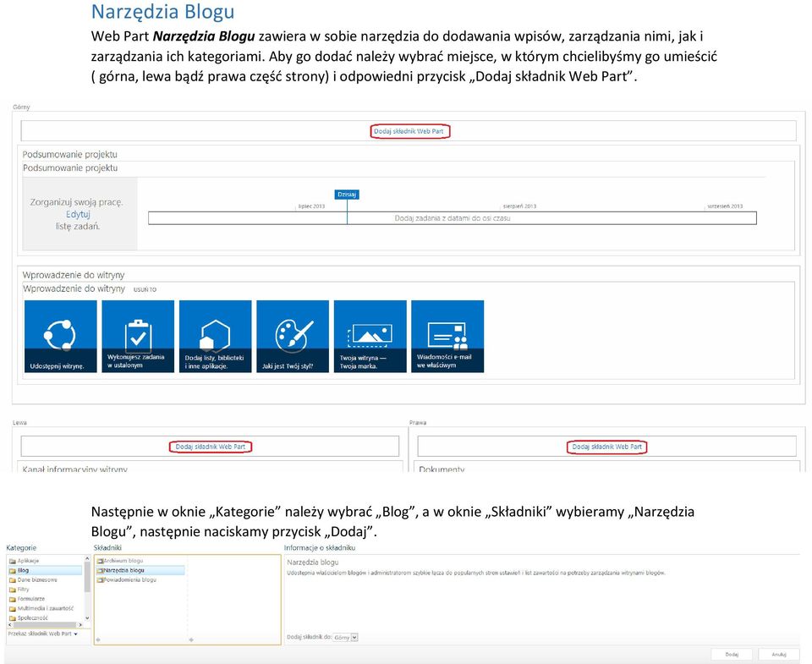
Task: Click the 'Wprowadzenie do witryny' web part heading
Action: (74, 275)
